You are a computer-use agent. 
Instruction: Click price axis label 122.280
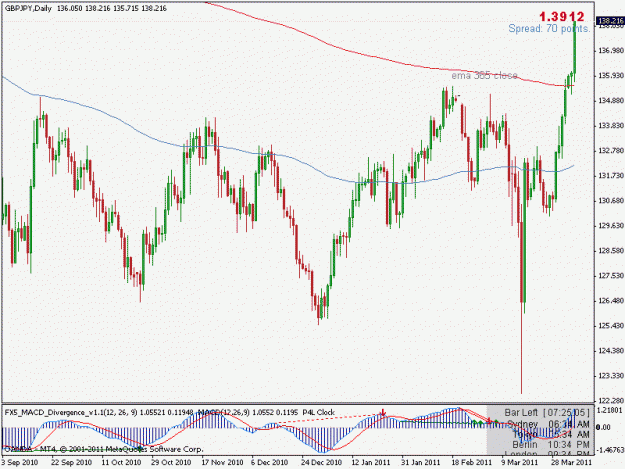(x=611, y=400)
